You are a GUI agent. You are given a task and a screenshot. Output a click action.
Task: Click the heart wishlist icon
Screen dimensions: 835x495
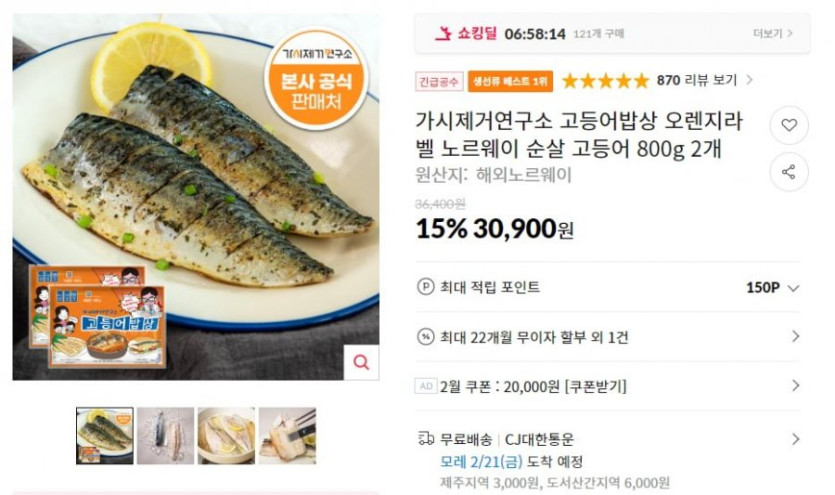(x=789, y=125)
